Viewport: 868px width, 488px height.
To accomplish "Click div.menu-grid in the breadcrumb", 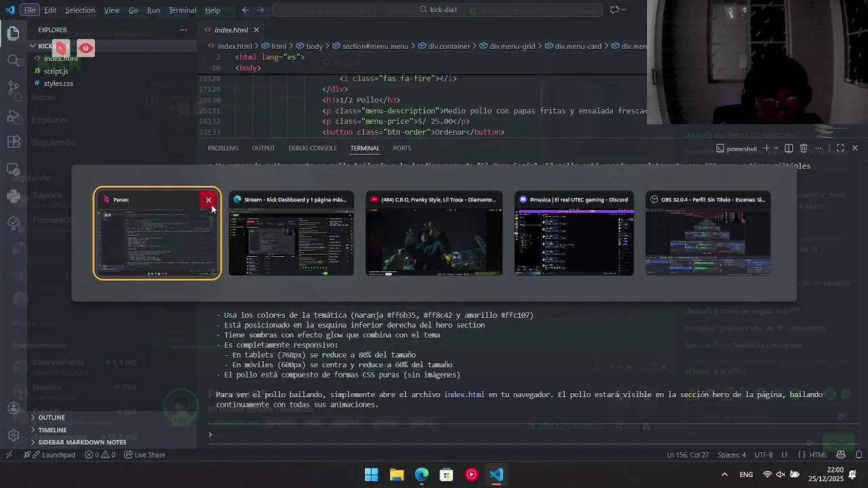I will [x=512, y=46].
